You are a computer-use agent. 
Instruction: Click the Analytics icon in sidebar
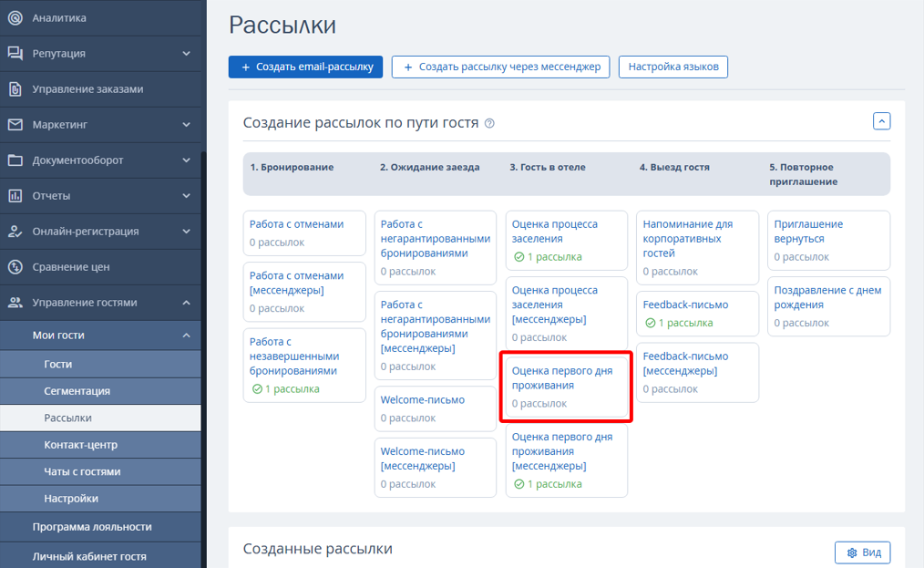(15, 17)
